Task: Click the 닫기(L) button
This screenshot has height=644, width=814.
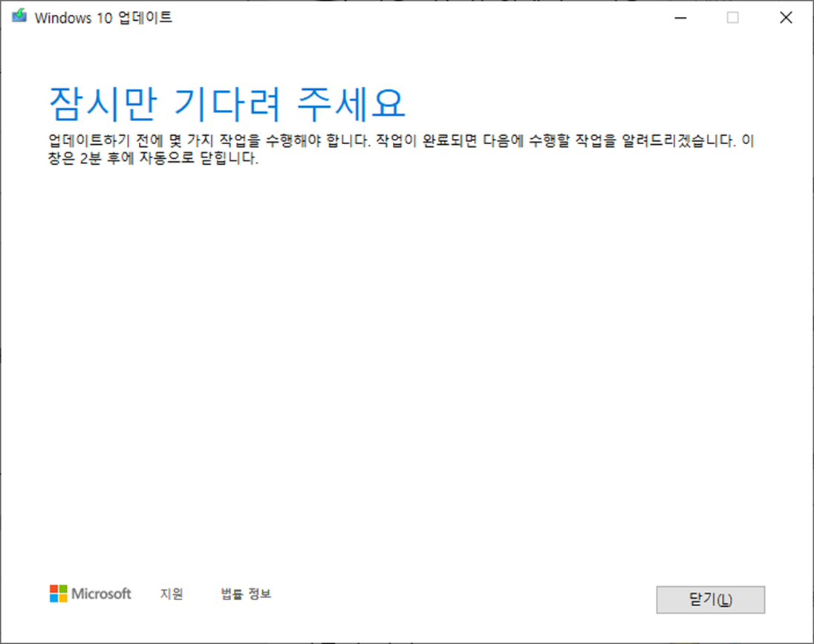Action: [x=710, y=600]
